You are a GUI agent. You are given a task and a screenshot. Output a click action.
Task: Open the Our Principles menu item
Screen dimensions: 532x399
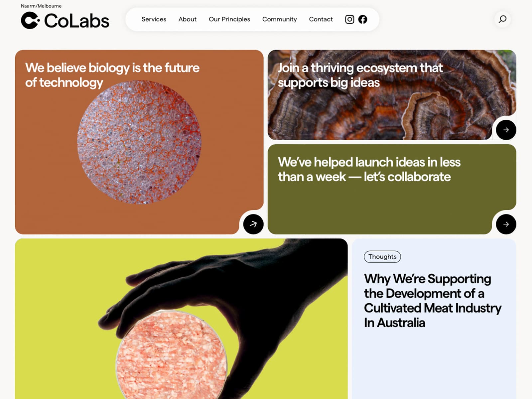229,19
